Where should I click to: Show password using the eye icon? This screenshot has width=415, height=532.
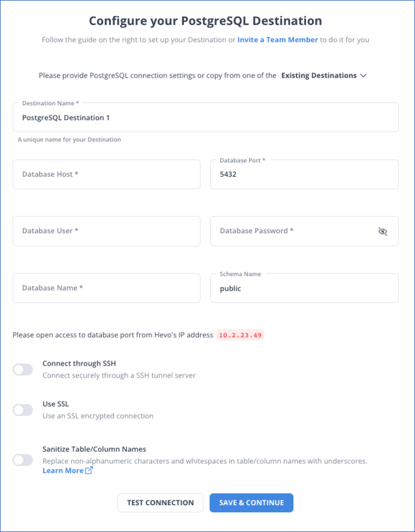(383, 231)
